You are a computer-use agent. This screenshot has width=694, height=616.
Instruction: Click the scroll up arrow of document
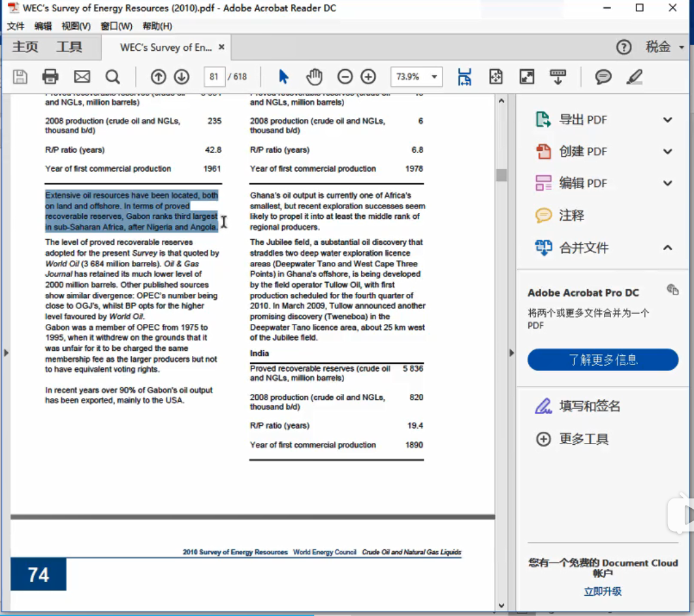coord(501,101)
